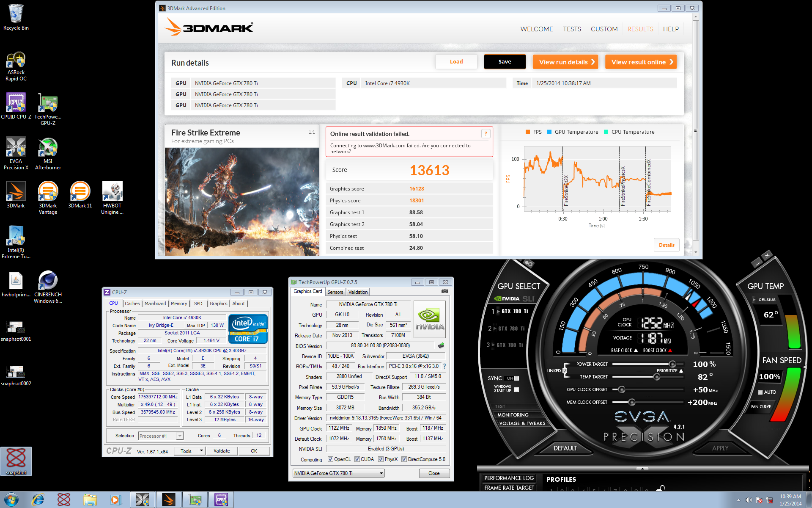Open the CUSTOM tab in 3DMark
This screenshot has width=812, height=508.
pos(604,29)
